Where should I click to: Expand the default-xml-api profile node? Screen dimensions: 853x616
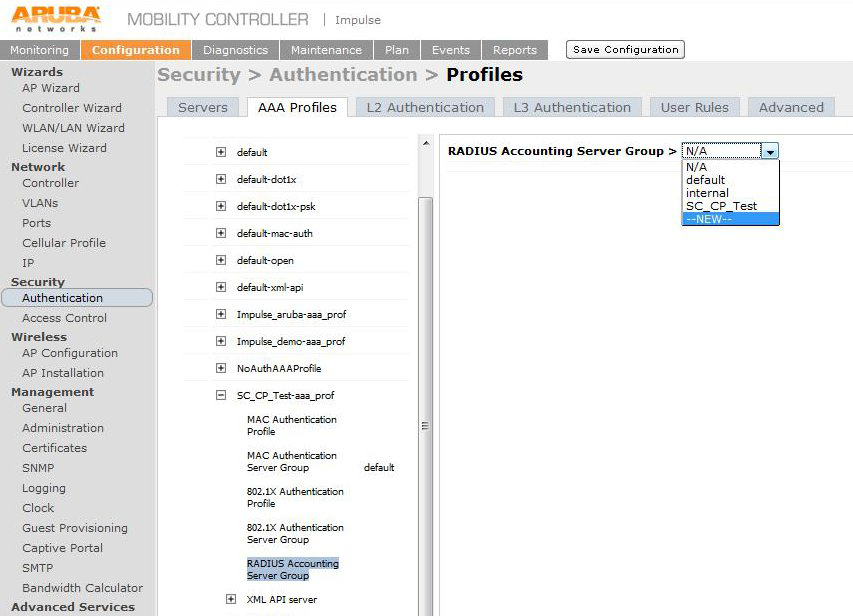221,287
